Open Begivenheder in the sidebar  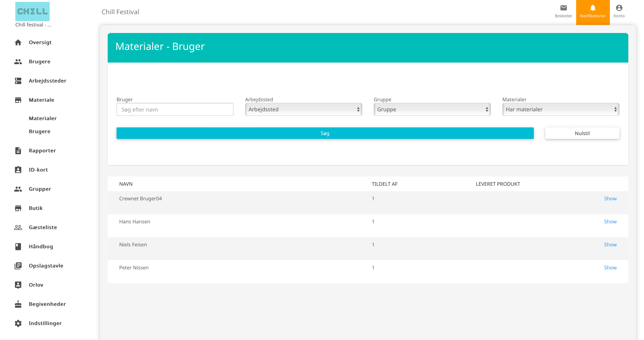point(47,304)
